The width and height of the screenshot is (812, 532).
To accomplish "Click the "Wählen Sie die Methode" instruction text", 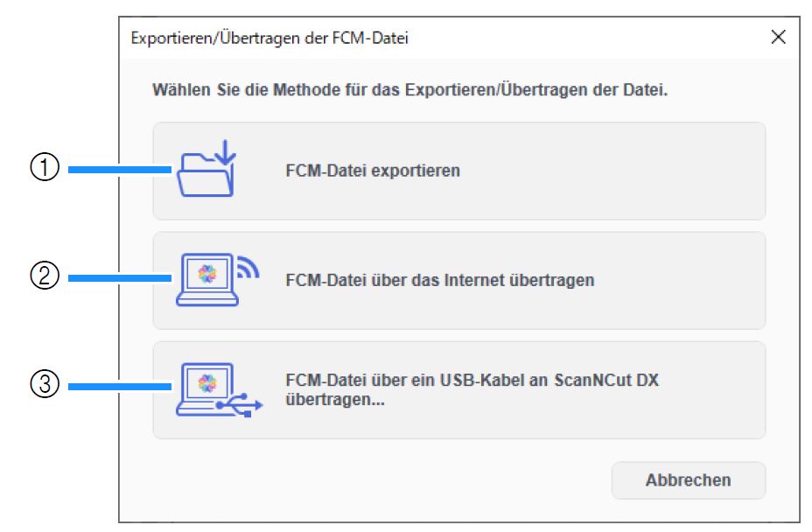I will point(410,89).
